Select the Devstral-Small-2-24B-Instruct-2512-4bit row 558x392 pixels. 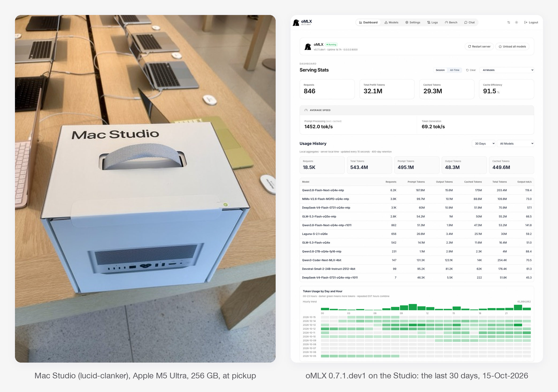pos(417,269)
